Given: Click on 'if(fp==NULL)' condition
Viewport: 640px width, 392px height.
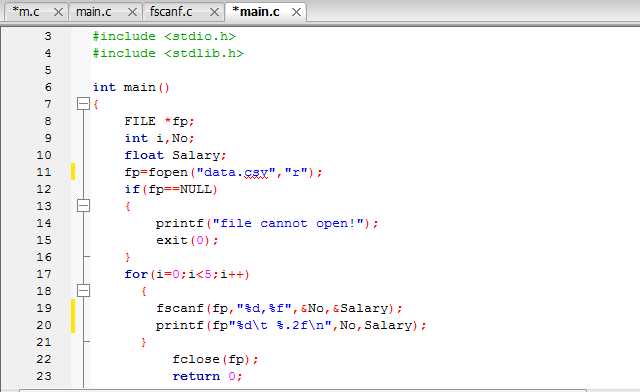Looking at the screenshot, I should [x=171, y=189].
